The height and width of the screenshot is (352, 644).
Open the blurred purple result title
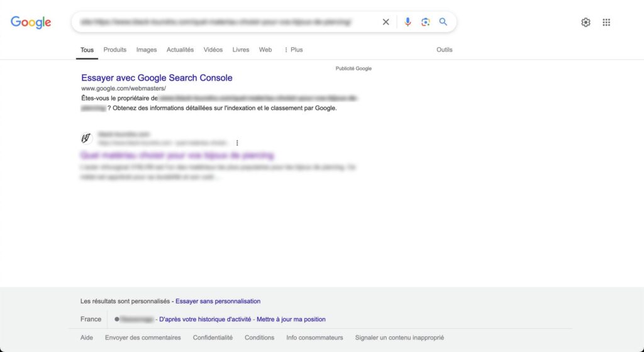coord(177,155)
